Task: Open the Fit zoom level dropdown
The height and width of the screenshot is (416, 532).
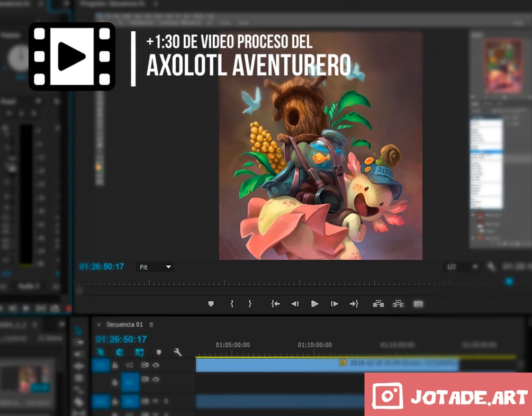Action: tap(155, 267)
